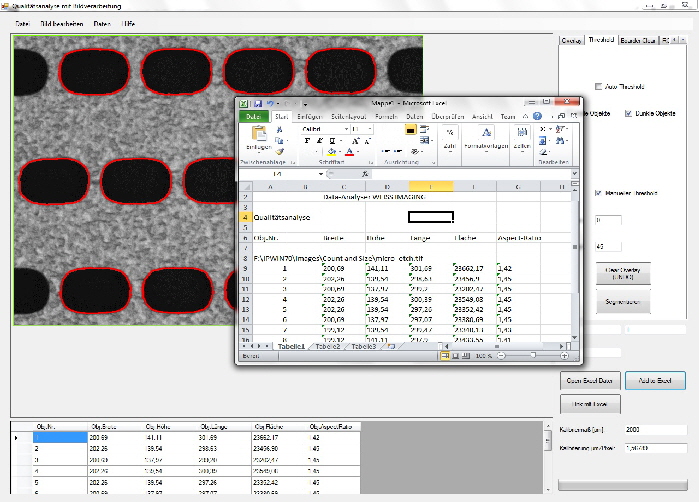Screen dimensions: 700x502
Task: Toggle underline U formatting in Excel
Action: [x=332, y=141]
